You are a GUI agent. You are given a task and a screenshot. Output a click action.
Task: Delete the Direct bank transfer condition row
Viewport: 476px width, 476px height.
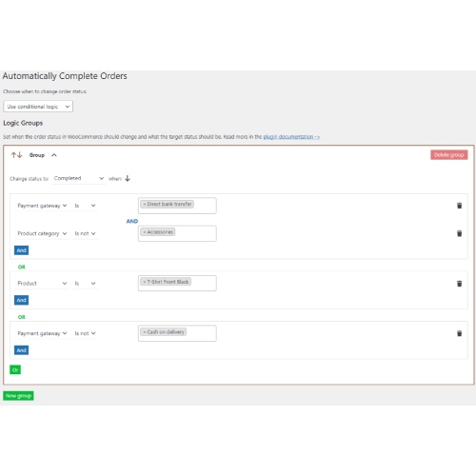click(459, 206)
